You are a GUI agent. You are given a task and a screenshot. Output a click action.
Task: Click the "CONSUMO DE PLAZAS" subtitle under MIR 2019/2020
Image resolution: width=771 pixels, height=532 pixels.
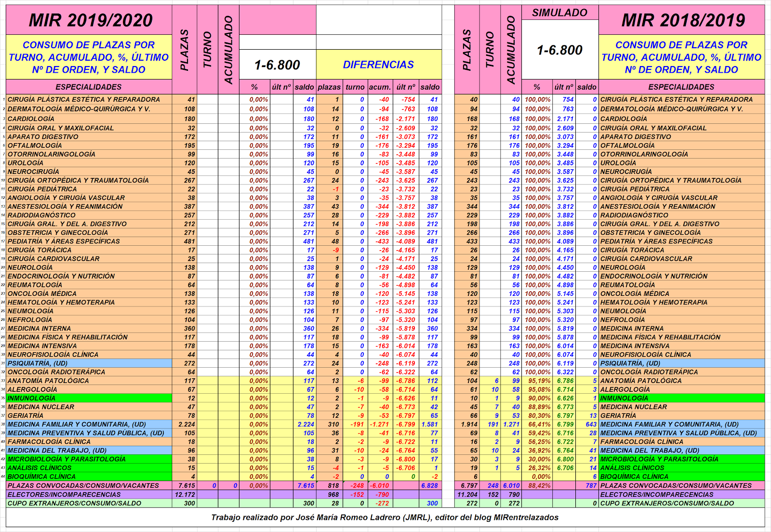click(x=89, y=57)
